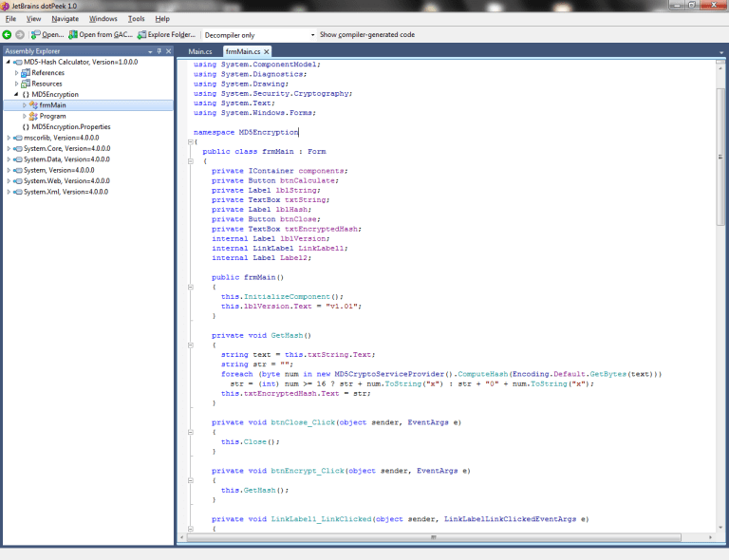
Task: Click the vertical scrollbar thumb in code view
Action: [720, 157]
